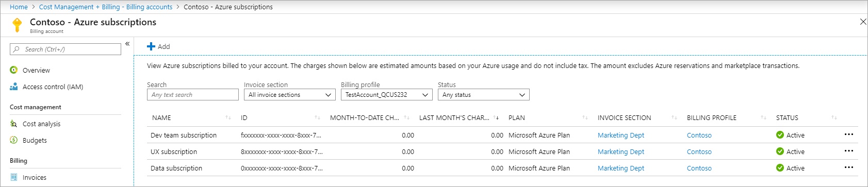Open Budgets in the sidebar

(35, 140)
